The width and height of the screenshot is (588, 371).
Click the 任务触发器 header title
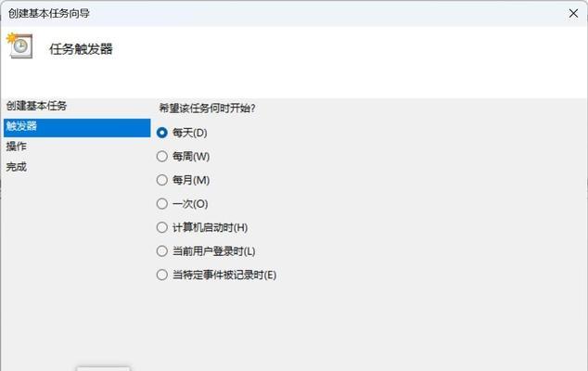point(81,49)
